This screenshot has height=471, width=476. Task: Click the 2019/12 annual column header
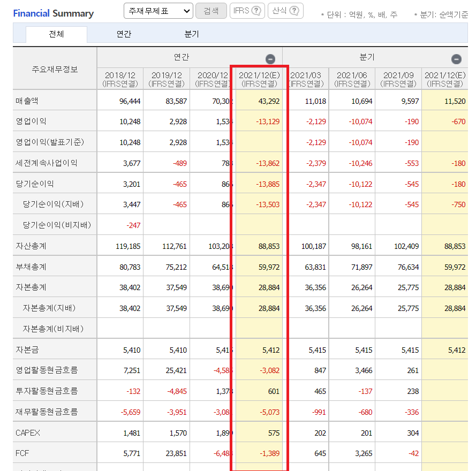tap(167, 79)
